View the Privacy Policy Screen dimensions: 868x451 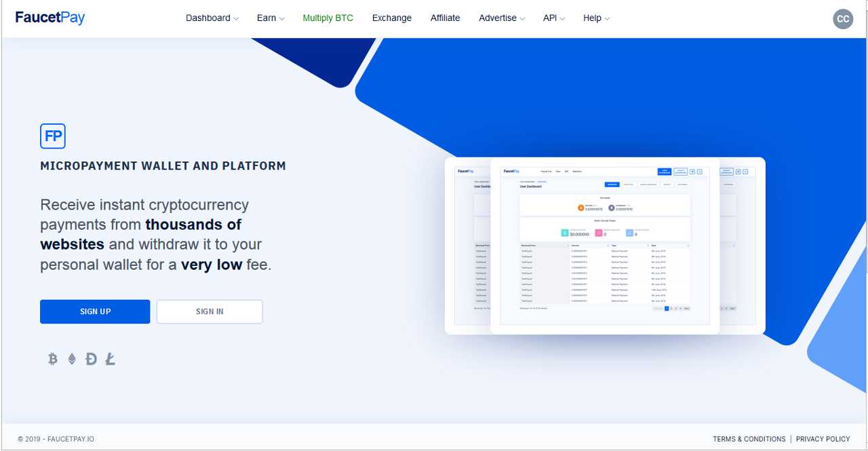[x=823, y=439]
